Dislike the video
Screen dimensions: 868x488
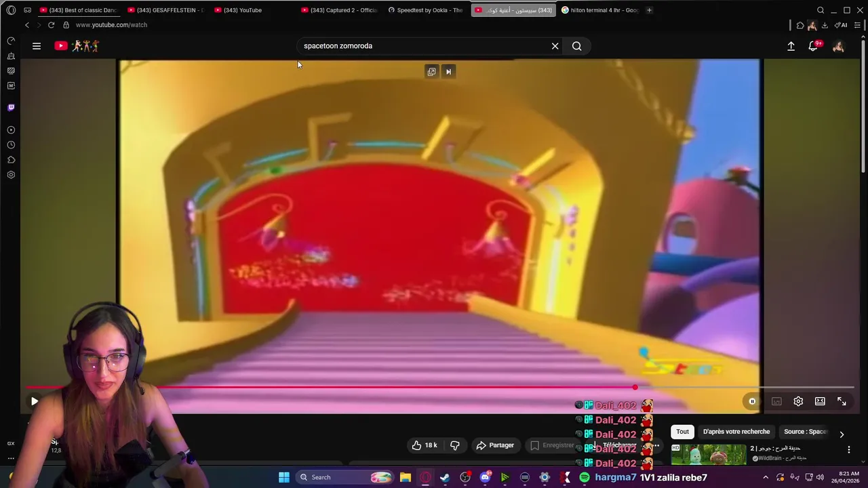point(454,445)
